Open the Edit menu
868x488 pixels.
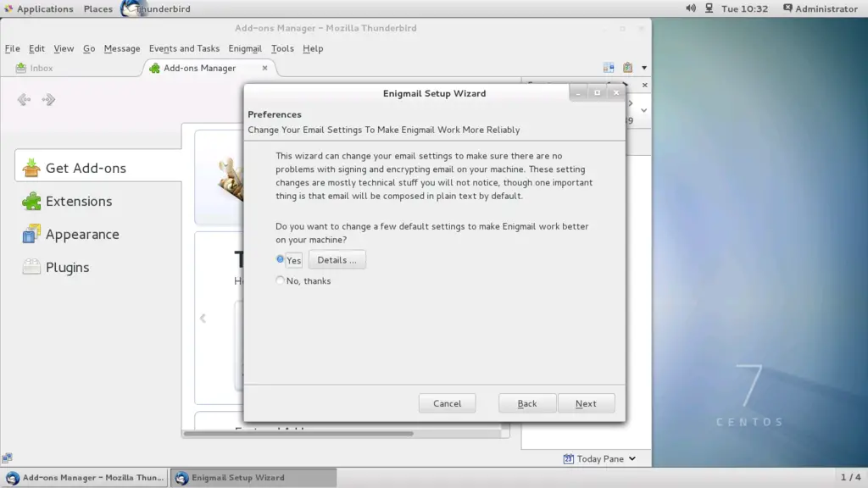point(36,48)
